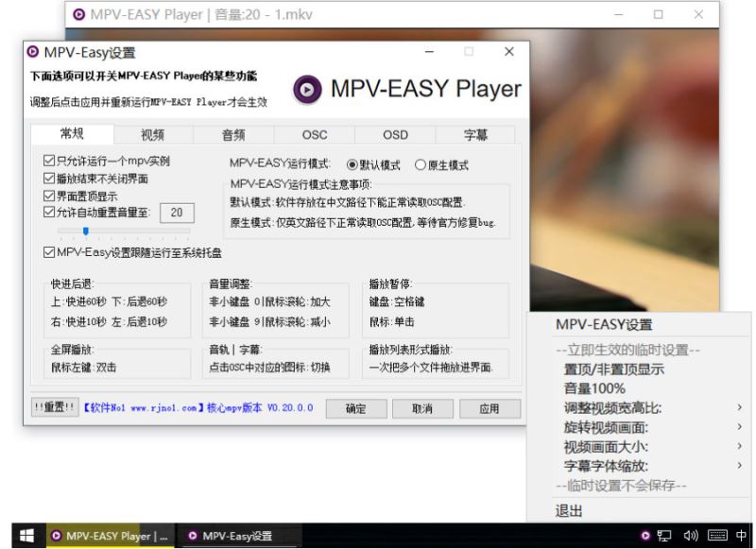The image size is (756, 549).
Task: Toggle MPV-Easy设置跟随运行至系统托盘 checkbox
Action: coord(49,252)
